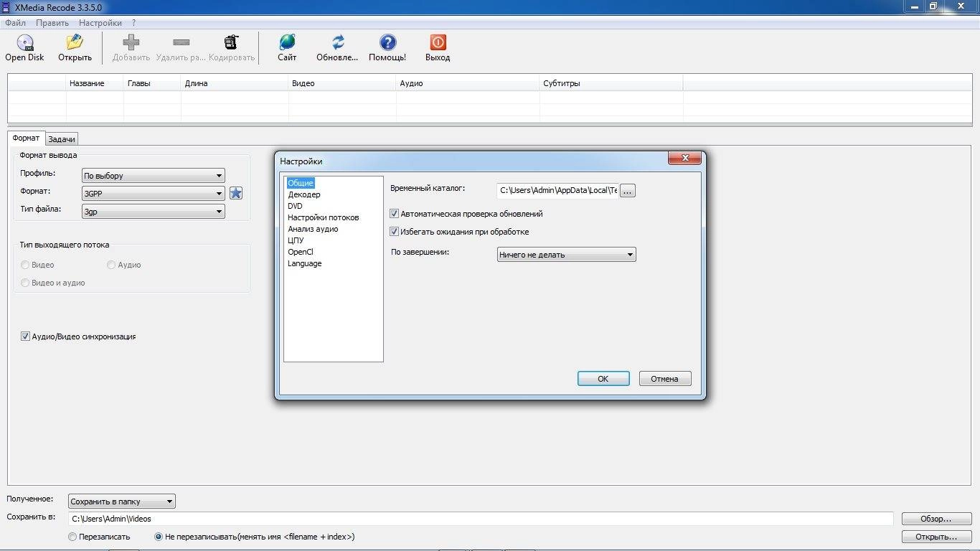Select the Аудио radio button

tap(111, 265)
